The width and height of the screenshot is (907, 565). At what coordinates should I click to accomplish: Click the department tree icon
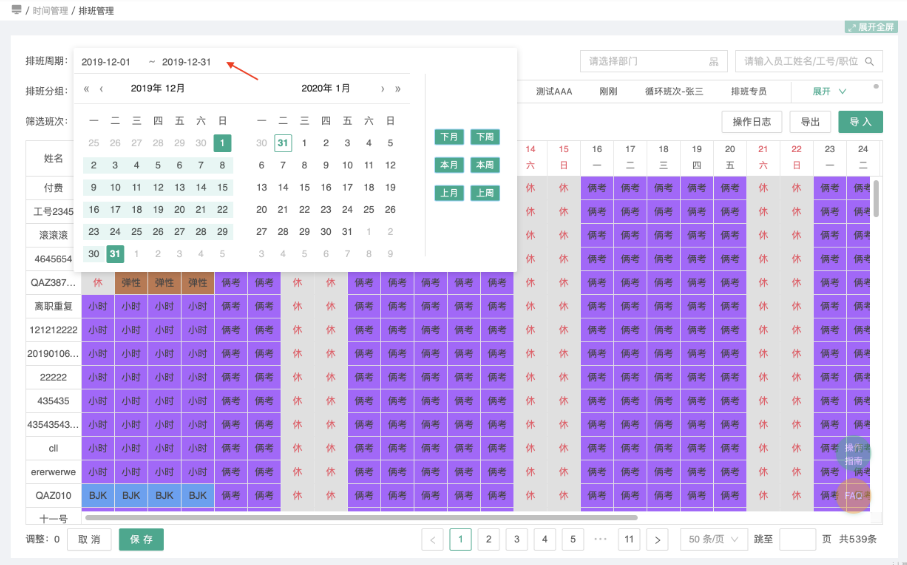click(713, 61)
